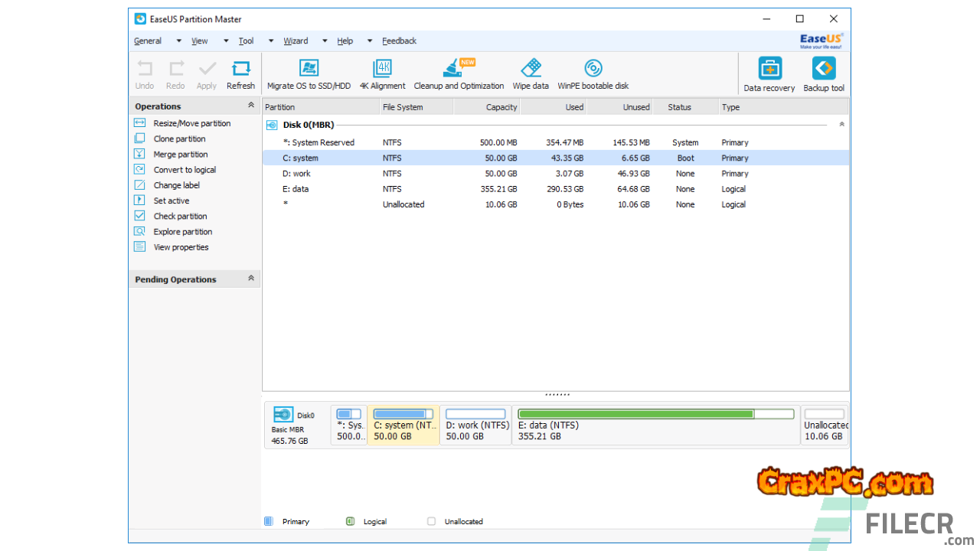980x551 pixels.
Task: Open the Data recovery tool
Action: point(769,70)
